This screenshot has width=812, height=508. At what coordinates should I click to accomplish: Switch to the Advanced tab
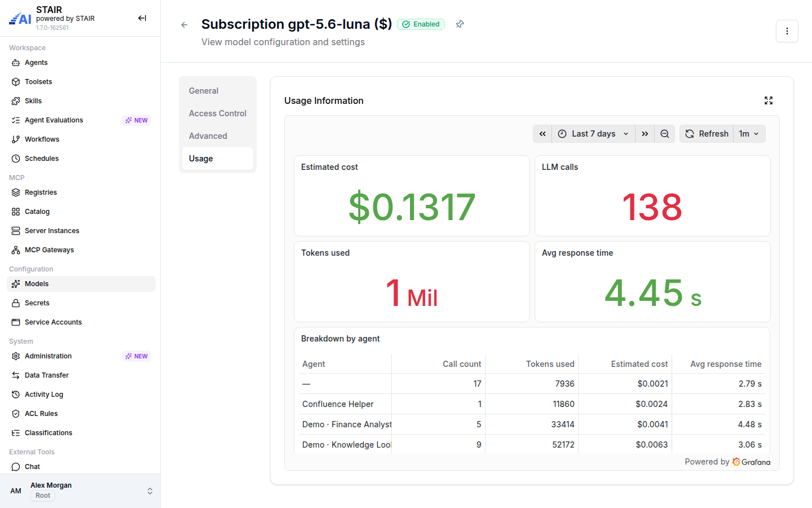pyautogui.click(x=218, y=136)
